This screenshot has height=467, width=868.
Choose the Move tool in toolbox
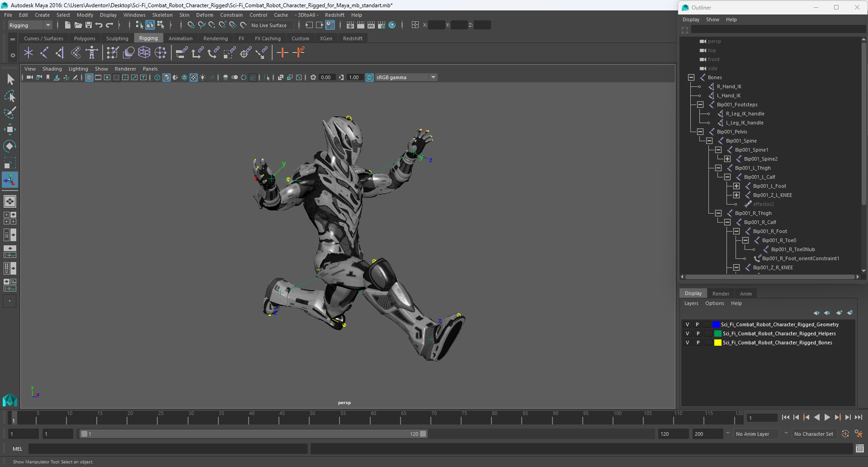click(10, 129)
